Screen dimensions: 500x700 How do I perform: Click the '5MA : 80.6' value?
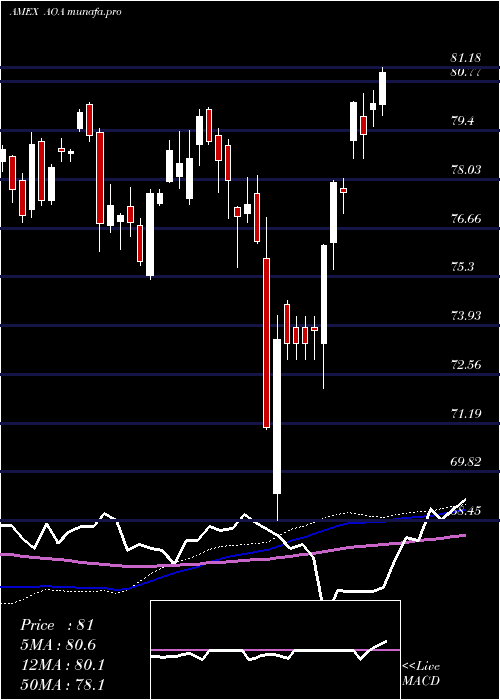58,645
